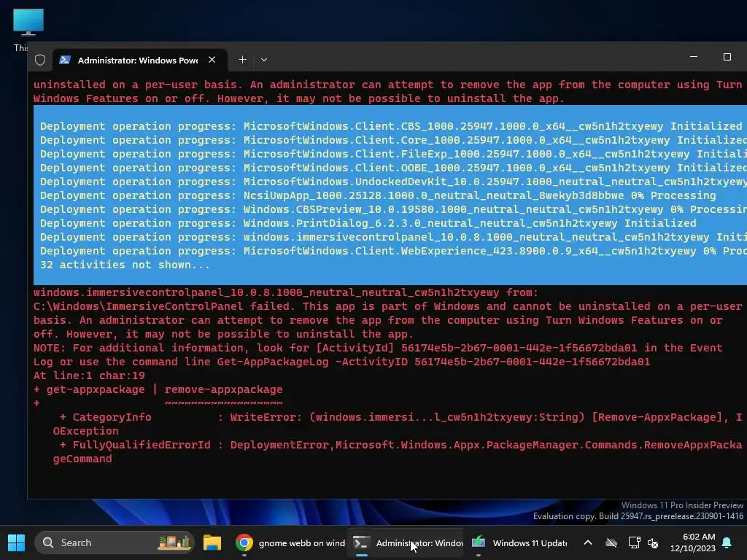Click the 'C:\Windows\ImmersiveControlPanel failed' error line

(388, 307)
